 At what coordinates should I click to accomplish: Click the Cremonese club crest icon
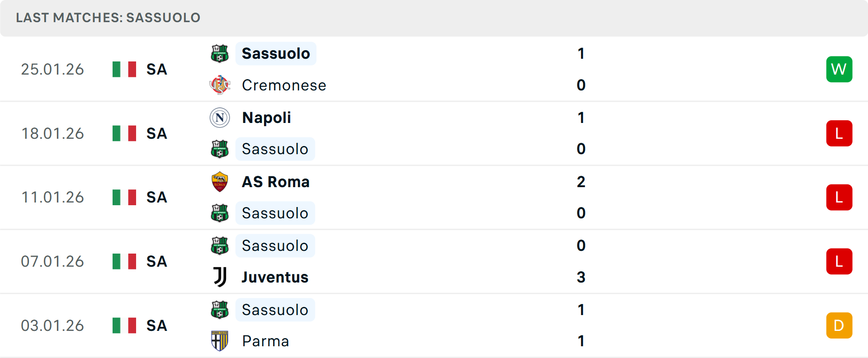[220, 85]
